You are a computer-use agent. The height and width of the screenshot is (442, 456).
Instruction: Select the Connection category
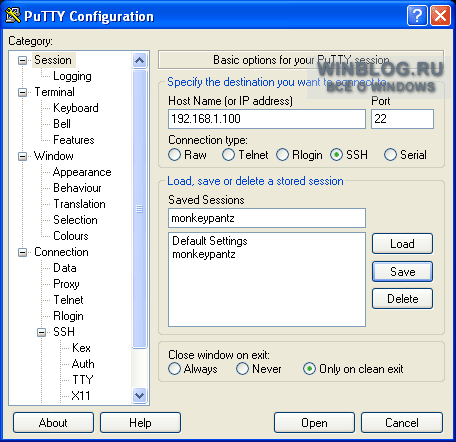coord(61,252)
